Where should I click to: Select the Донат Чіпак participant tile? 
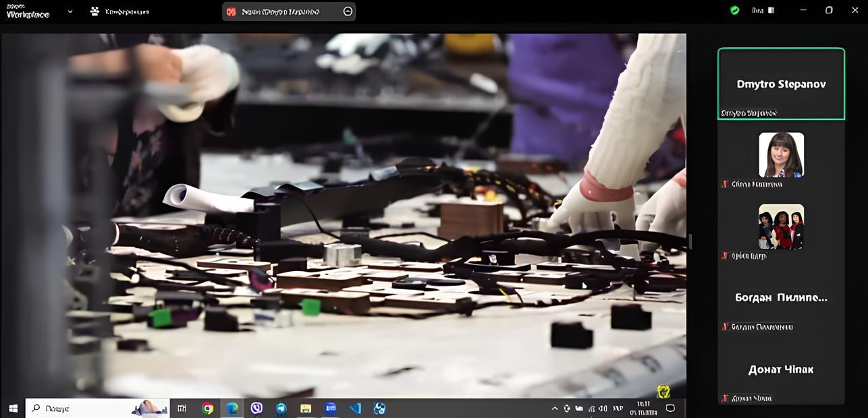pos(781,369)
